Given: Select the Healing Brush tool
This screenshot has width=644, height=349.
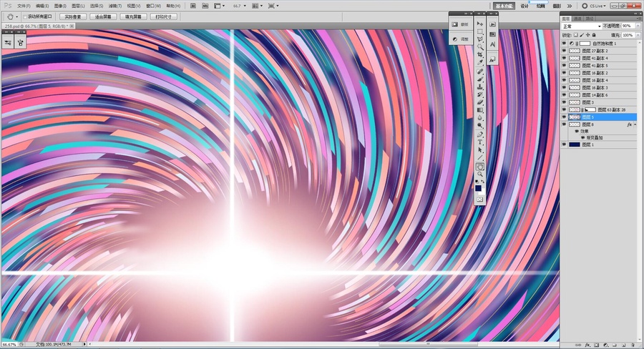Looking at the screenshot, I should coord(479,72).
